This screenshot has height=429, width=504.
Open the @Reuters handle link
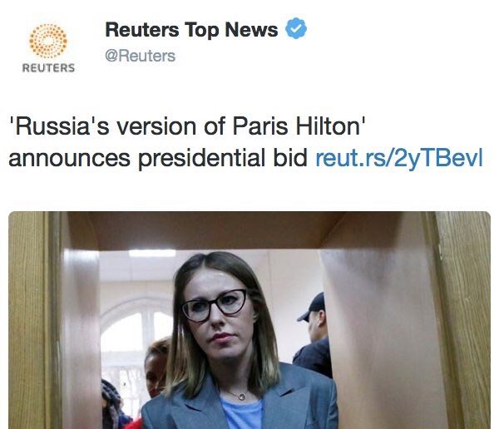[141, 56]
